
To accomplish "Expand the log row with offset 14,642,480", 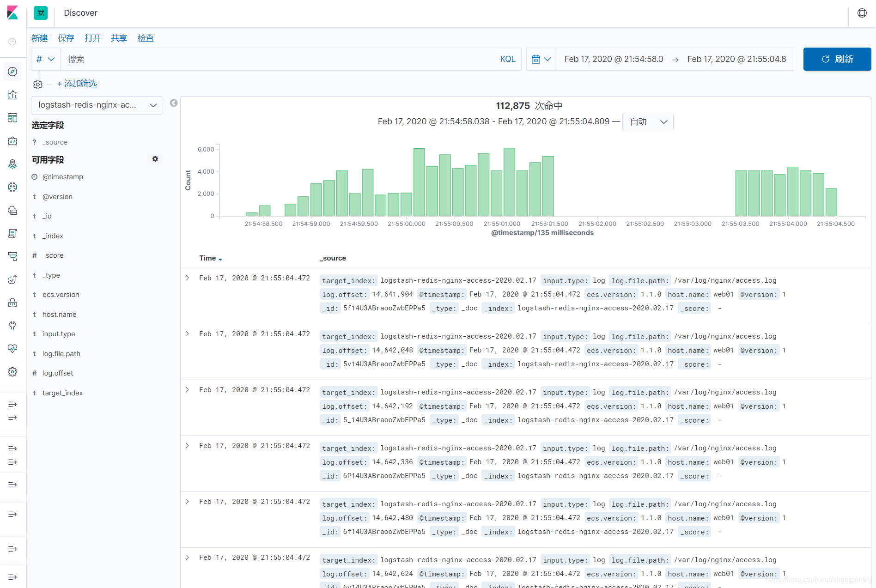I will pyautogui.click(x=188, y=502).
